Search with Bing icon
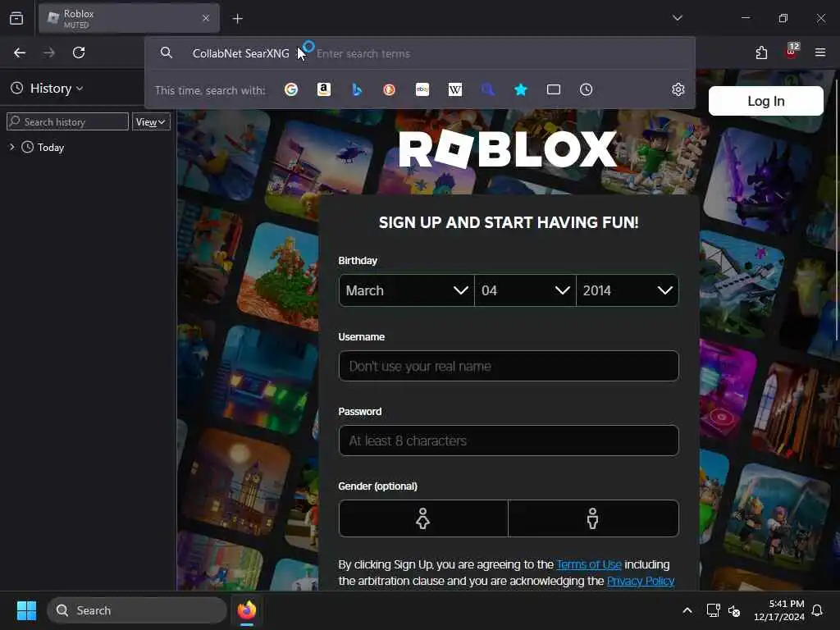The width and height of the screenshot is (840, 630). point(357,89)
